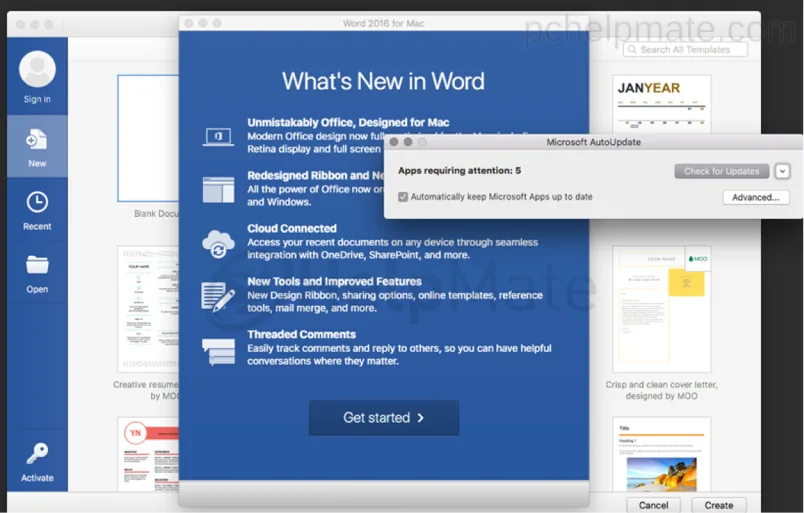The width and height of the screenshot is (804, 513).
Task: Minimize the Microsoft AutoUpdate window
Action: click(408, 142)
